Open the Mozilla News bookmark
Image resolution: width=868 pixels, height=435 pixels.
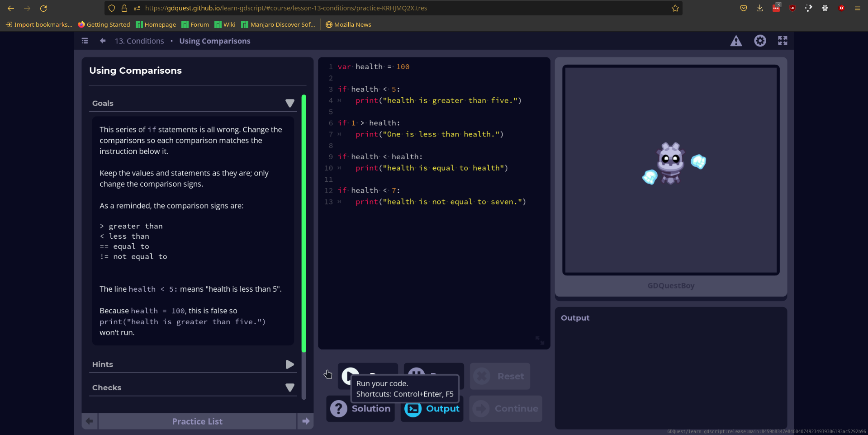pyautogui.click(x=348, y=24)
